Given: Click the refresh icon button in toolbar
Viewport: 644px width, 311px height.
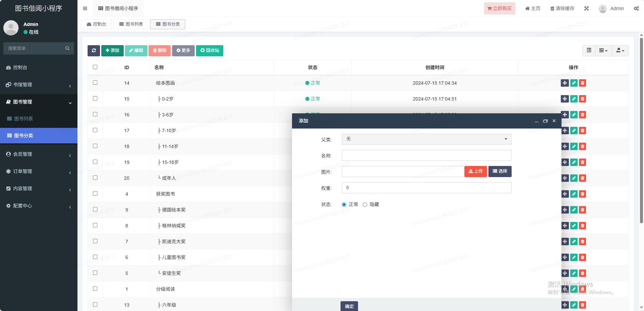Looking at the screenshot, I should 94,51.
